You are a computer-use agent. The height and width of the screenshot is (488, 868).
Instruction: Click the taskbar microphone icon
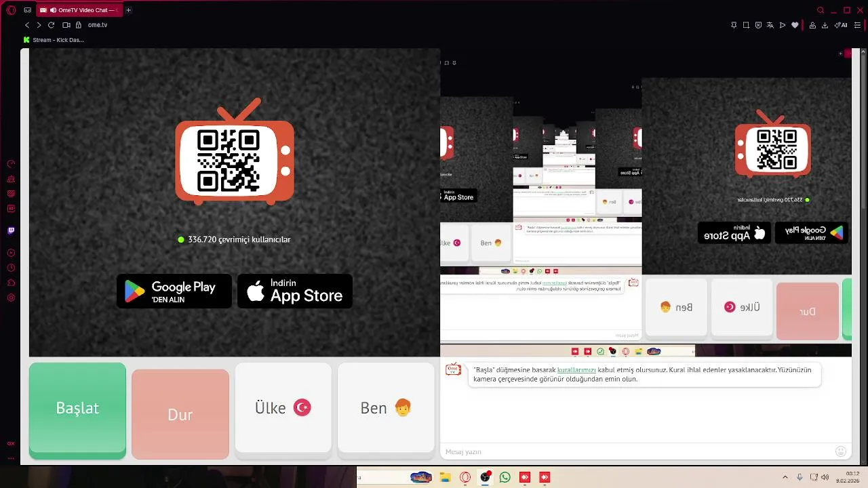(800, 477)
